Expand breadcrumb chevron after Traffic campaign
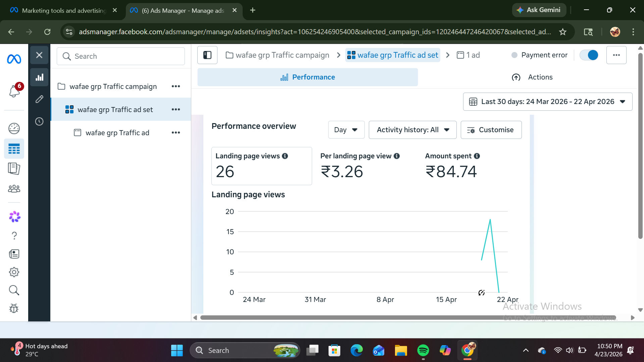644x362 pixels. pos(339,55)
